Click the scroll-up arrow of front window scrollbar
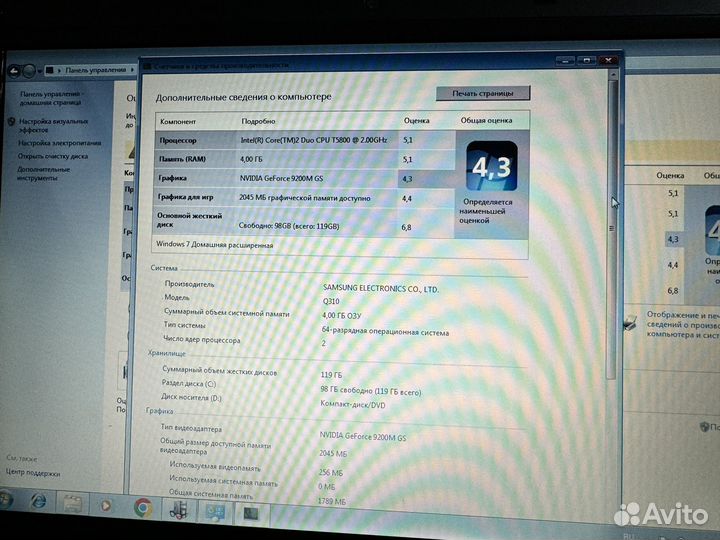 pos(613,74)
